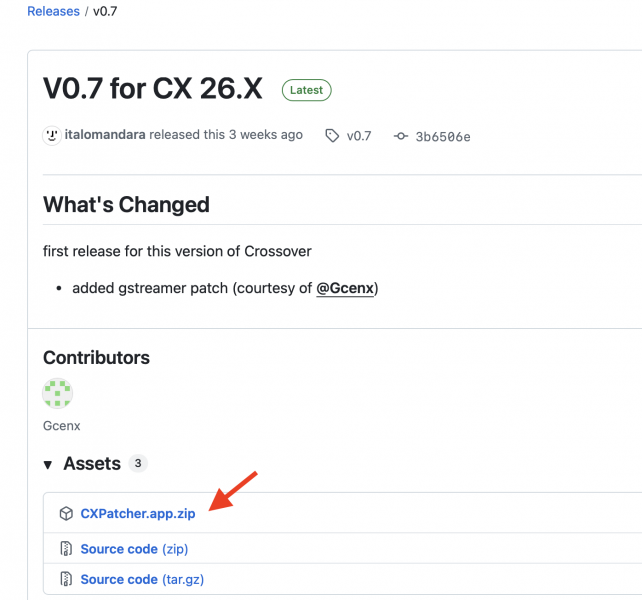This screenshot has width=642, height=600.
Task: Open the @Gcenx mention link
Action: tap(345, 288)
